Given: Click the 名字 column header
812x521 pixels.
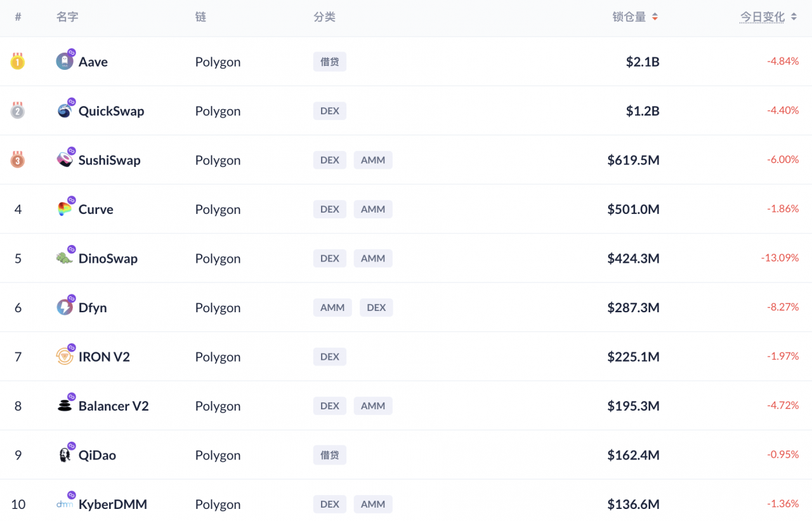Looking at the screenshot, I should [67, 17].
